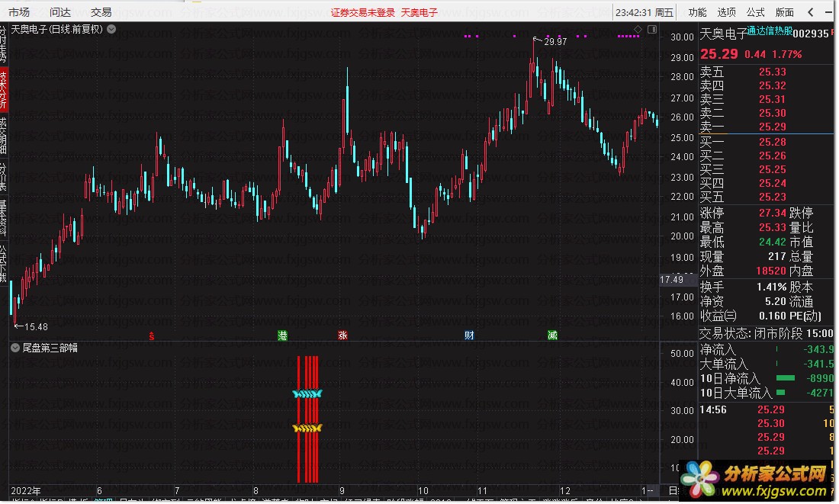Click current price 25.29
Screen dimensions: 839x504
[718, 54]
